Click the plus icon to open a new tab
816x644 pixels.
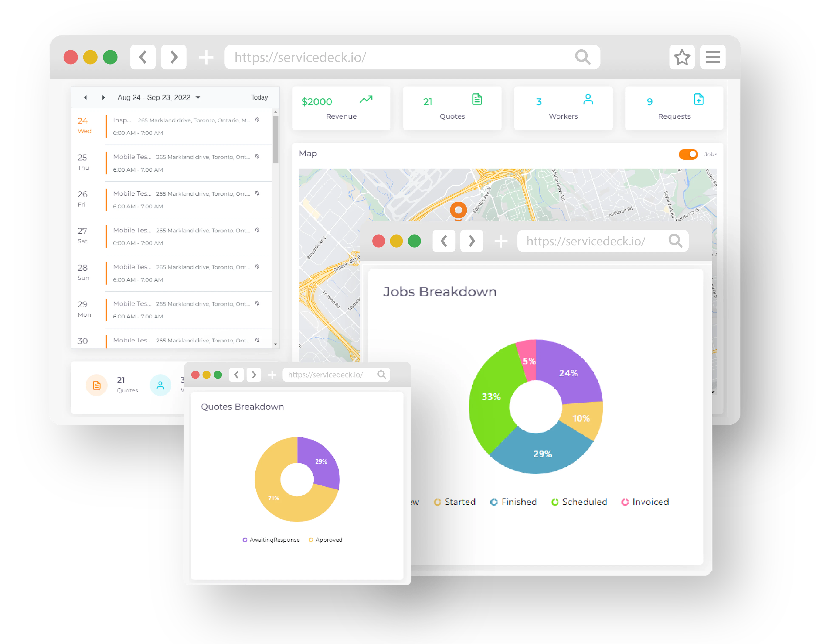click(206, 57)
